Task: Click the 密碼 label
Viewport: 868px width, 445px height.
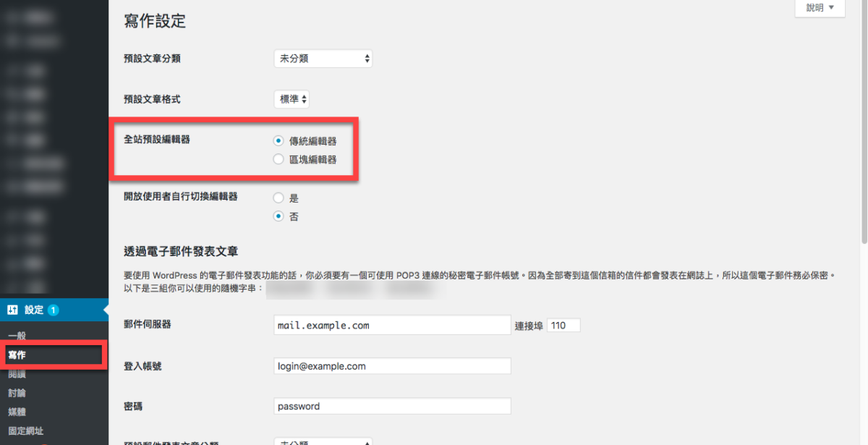Action: tap(133, 407)
